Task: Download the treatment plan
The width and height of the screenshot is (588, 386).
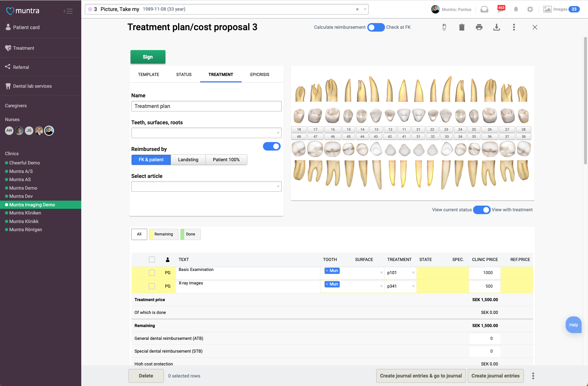Action: [x=496, y=27]
